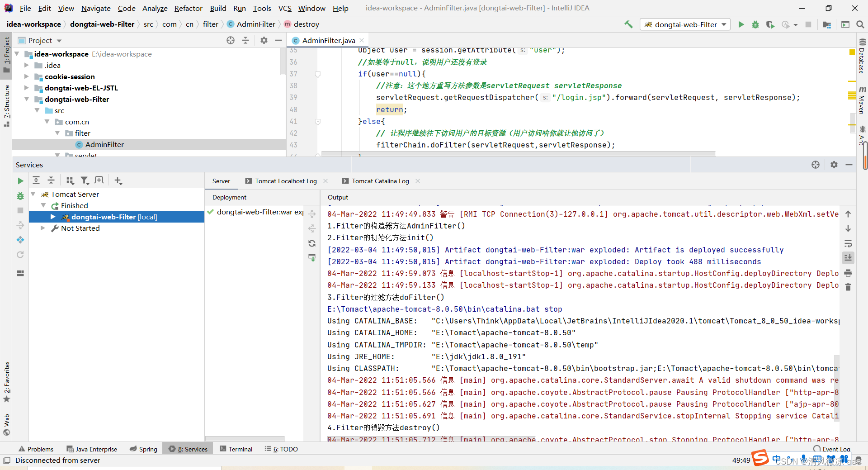
Task: Select AdminFilter class in project tree
Action: coord(104,144)
